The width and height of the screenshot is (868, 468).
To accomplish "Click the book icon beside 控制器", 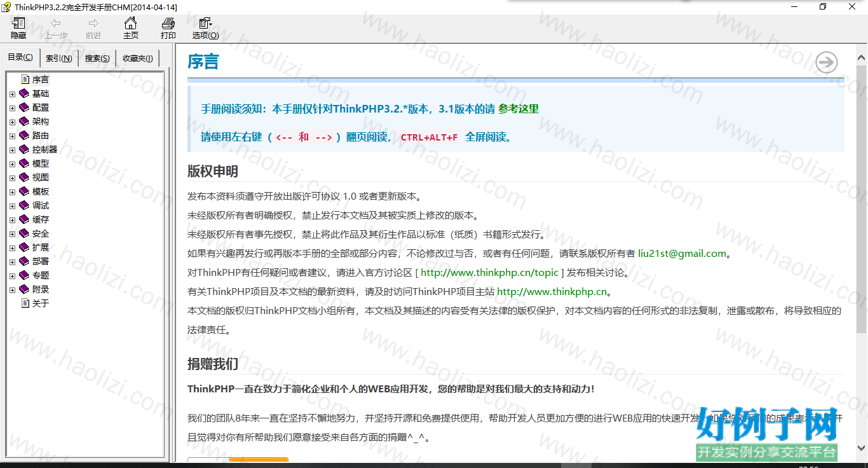I will [24, 149].
